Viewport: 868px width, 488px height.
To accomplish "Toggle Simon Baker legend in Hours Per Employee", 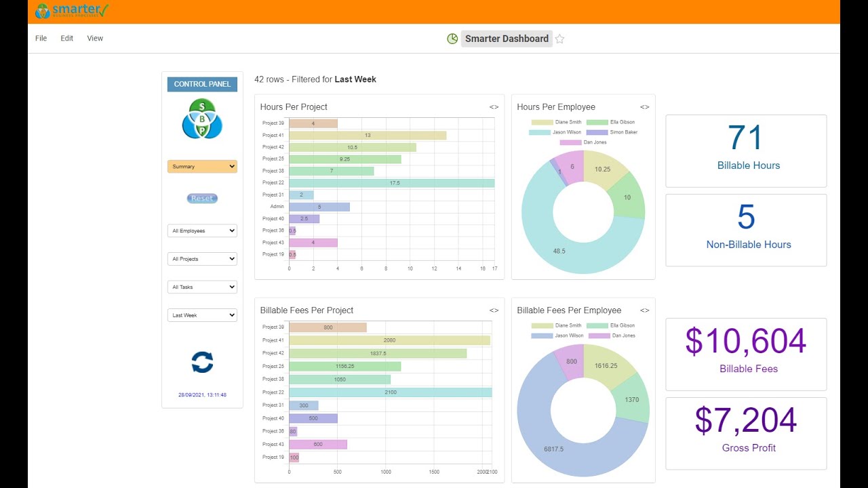I will point(612,132).
